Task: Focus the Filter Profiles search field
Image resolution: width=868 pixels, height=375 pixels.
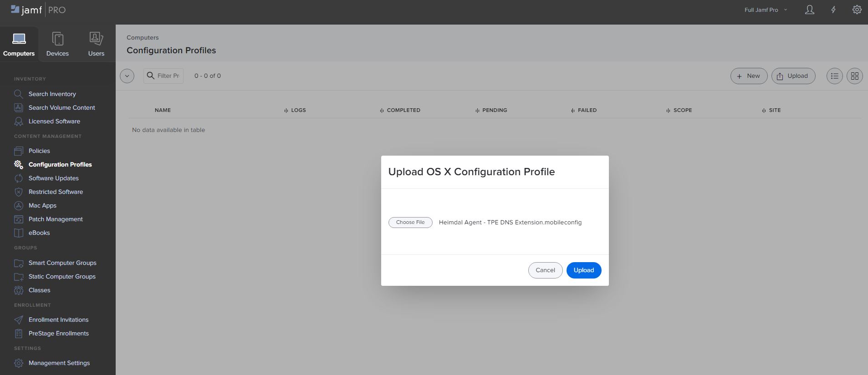Action: coord(163,76)
